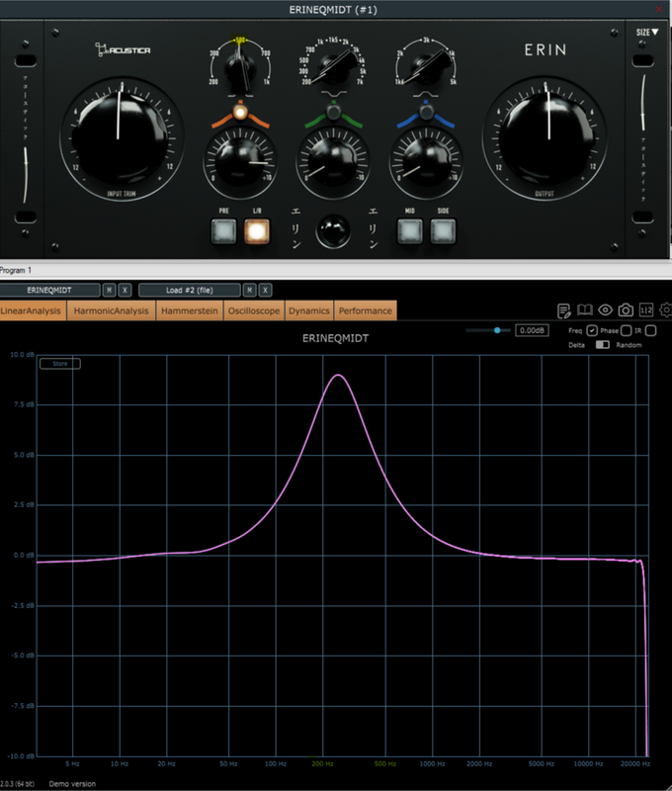Open the Hammerstein tab

(190, 310)
